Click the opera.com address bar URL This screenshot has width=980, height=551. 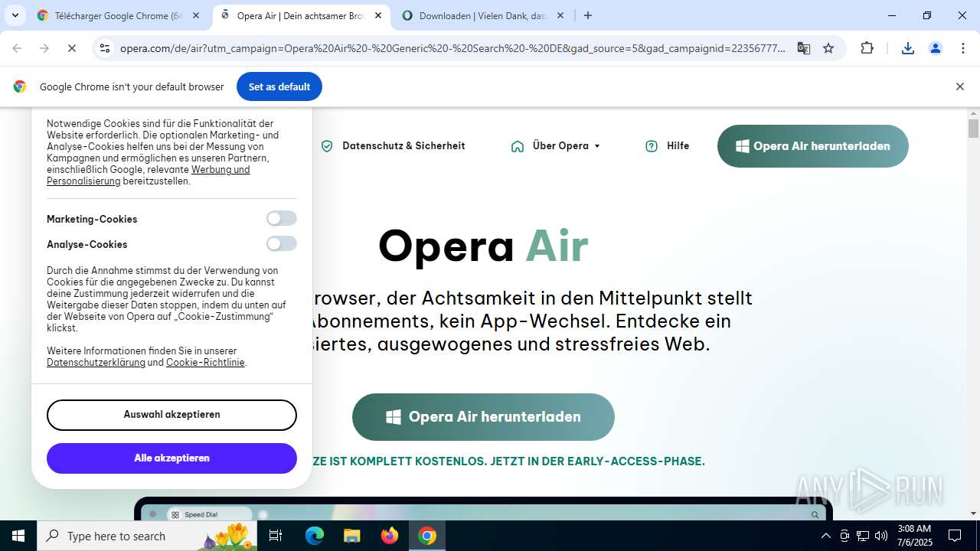(452, 48)
